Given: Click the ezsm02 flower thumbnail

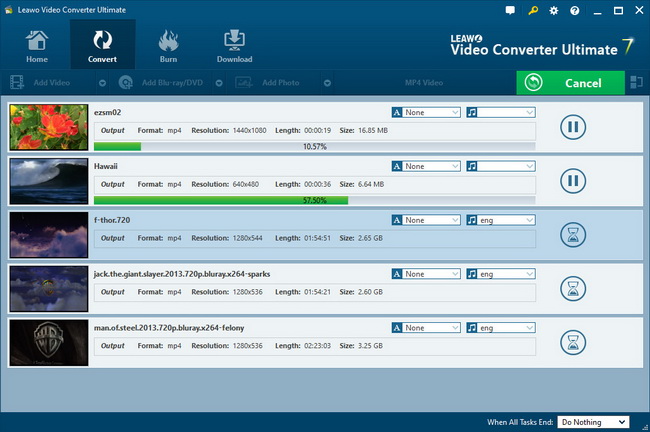Looking at the screenshot, I should tap(49, 127).
